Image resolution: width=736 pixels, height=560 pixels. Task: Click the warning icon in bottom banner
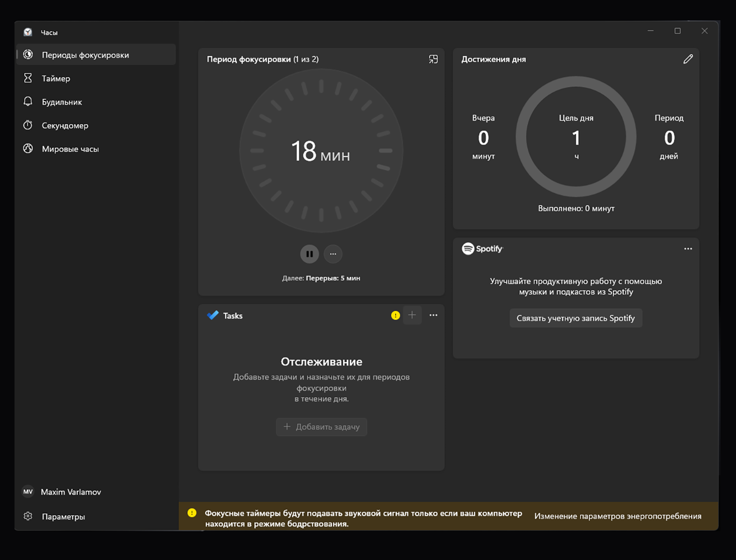point(192,513)
